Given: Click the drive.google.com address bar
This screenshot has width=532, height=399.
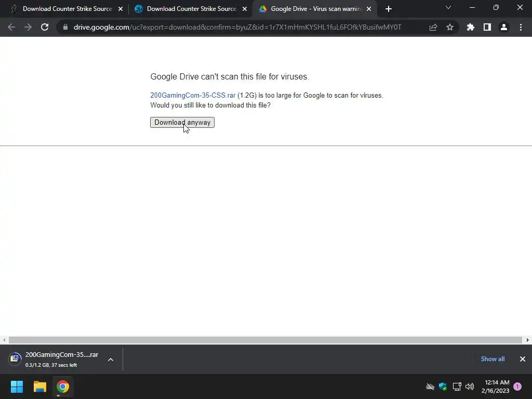Looking at the screenshot, I should [x=237, y=27].
